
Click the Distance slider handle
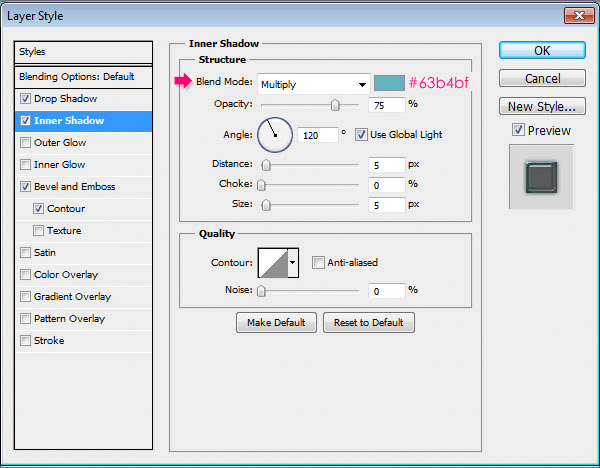click(266, 165)
